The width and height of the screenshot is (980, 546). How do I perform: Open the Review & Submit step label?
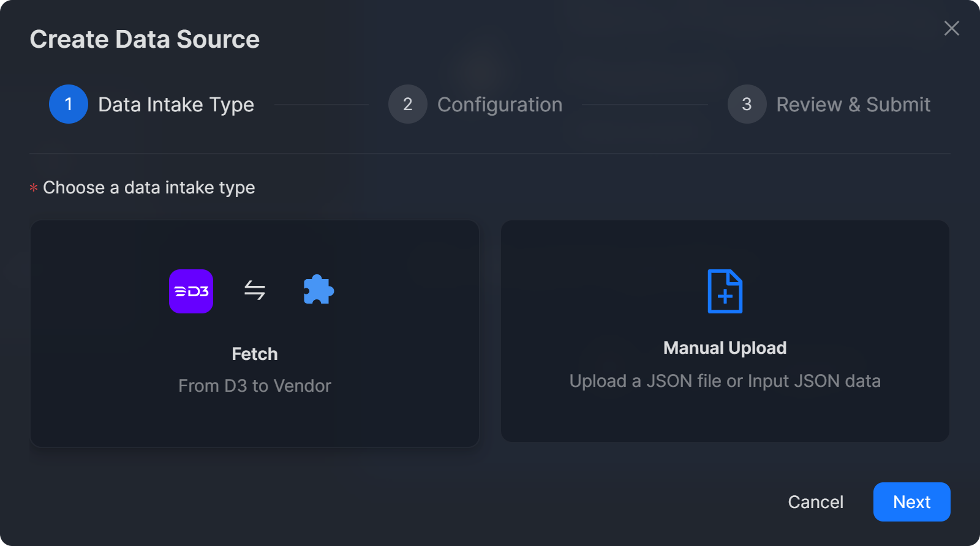click(853, 105)
